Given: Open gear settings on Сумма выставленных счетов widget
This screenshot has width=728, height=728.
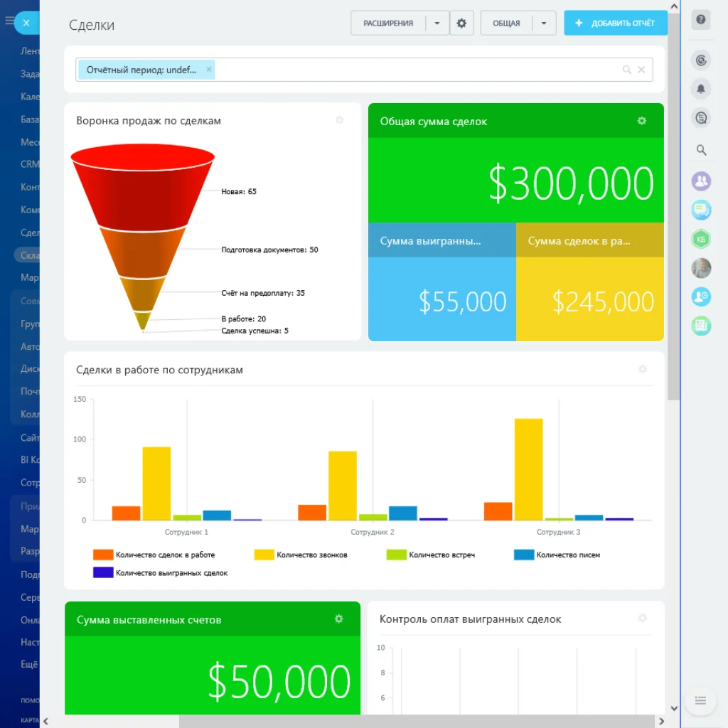Looking at the screenshot, I should click(x=338, y=619).
